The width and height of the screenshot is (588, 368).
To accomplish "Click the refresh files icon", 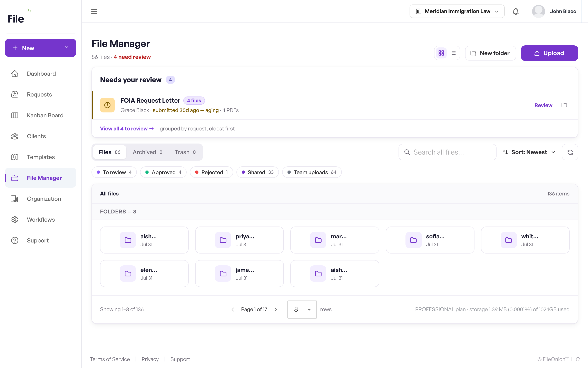I will click(x=570, y=152).
